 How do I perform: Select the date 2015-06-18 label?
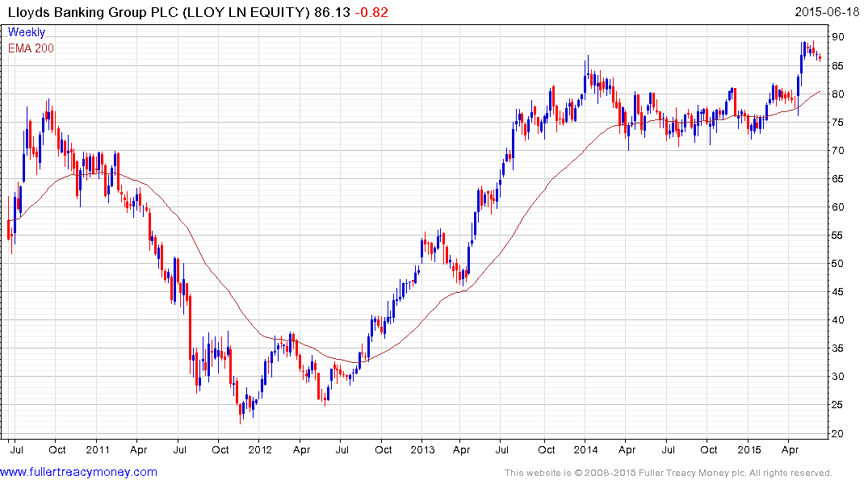pyautogui.click(x=827, y=12)
